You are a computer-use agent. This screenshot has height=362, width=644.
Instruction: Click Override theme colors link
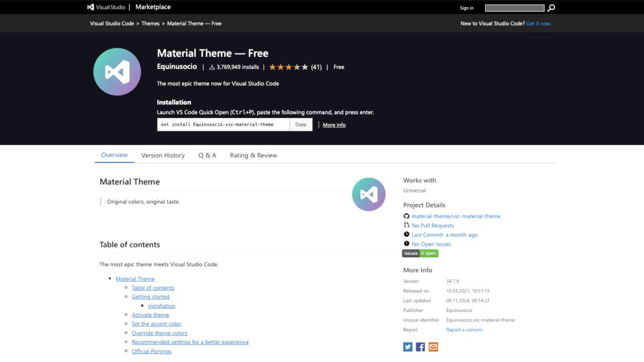pos(159,333)
